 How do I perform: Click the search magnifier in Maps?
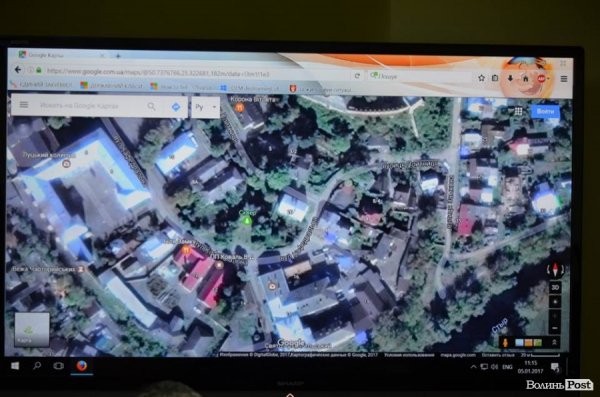click(x=152, y=106)
